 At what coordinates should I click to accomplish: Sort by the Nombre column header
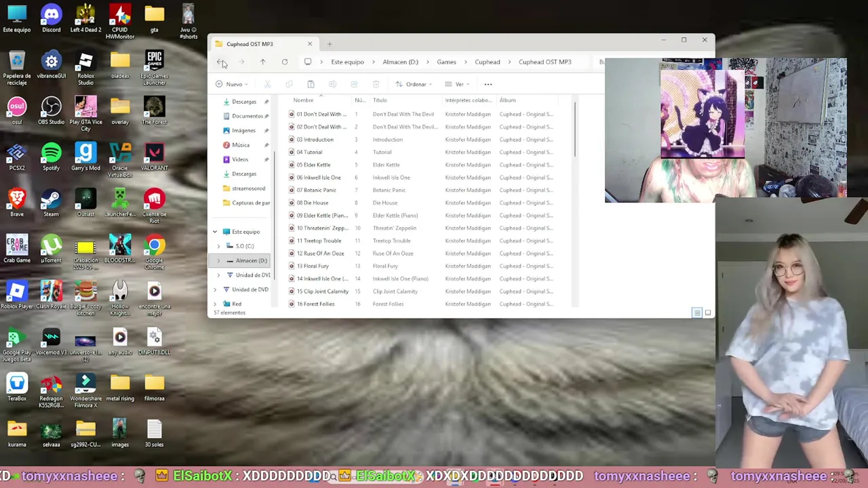click(303, 100)
